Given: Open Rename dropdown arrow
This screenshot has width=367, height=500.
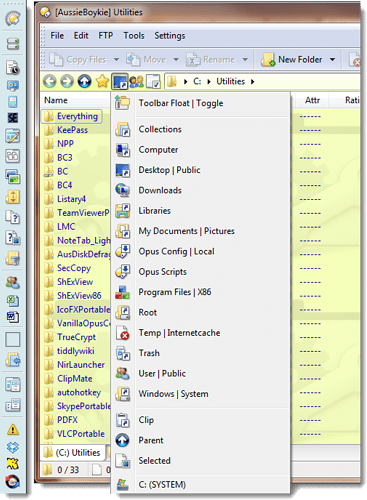Looking at the screenshot, I should pos(245,60).
